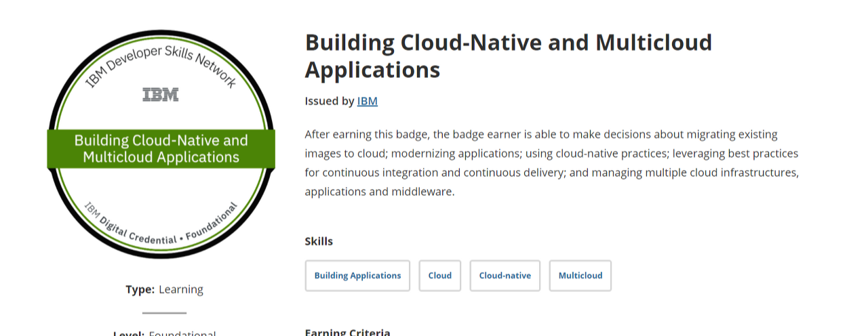Open the Cloud-native skill tag
This screenshot has width=868, height=336.
(x=505, y=276)
